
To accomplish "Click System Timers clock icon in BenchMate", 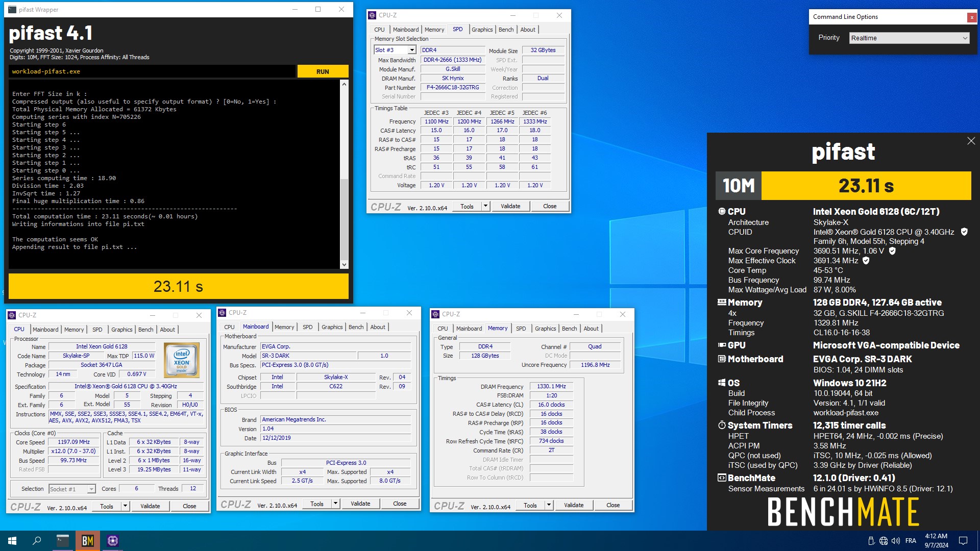I will pos(722,425).
